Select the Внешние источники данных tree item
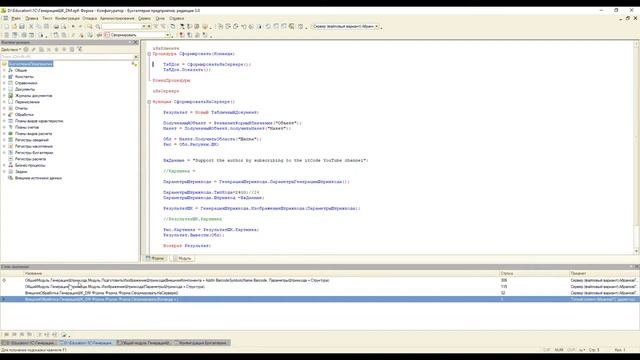This screenshot has width=640, height=360. click(38, 178)
